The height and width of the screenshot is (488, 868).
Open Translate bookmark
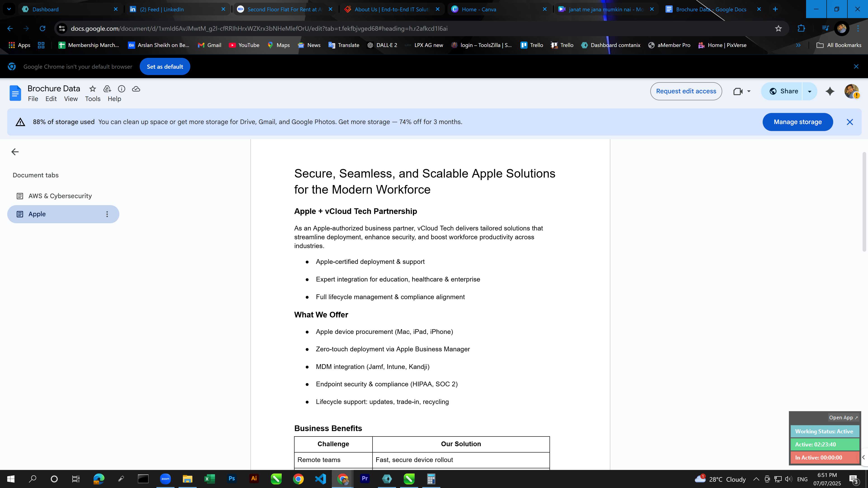(344, 45)
